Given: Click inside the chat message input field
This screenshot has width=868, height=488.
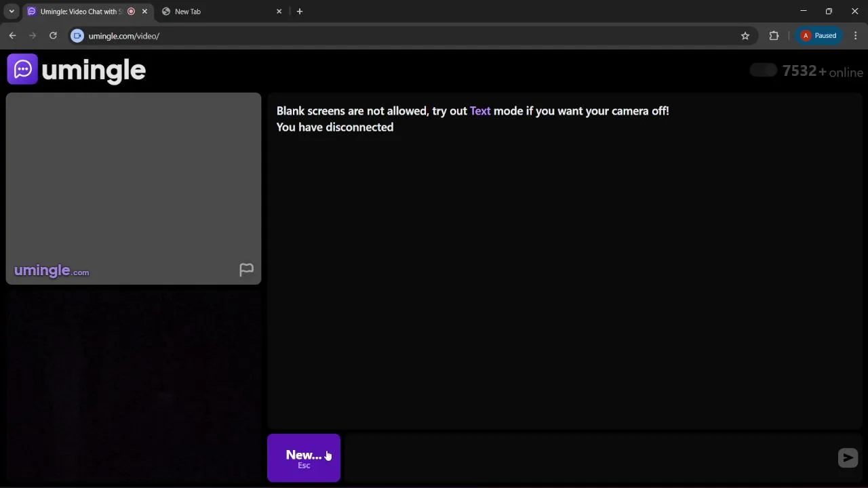Looking at the screenshot, I should 590,458.
